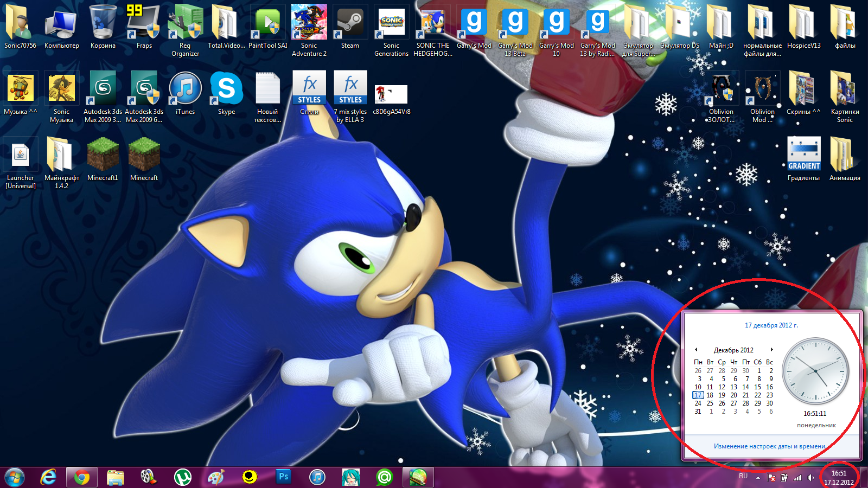Viewport: 868px width, 488px height.
Task: Open Sonic Generations shortcut
Action: (x=391, y=31)
